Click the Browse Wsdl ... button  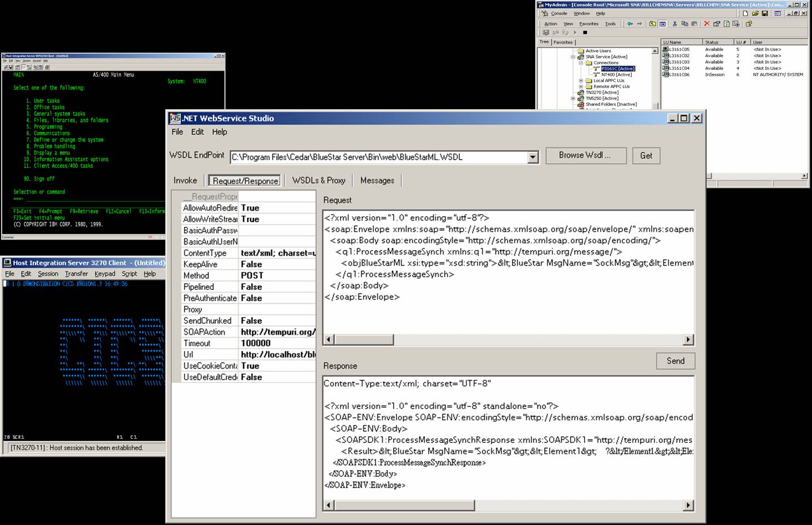[586, 155]
